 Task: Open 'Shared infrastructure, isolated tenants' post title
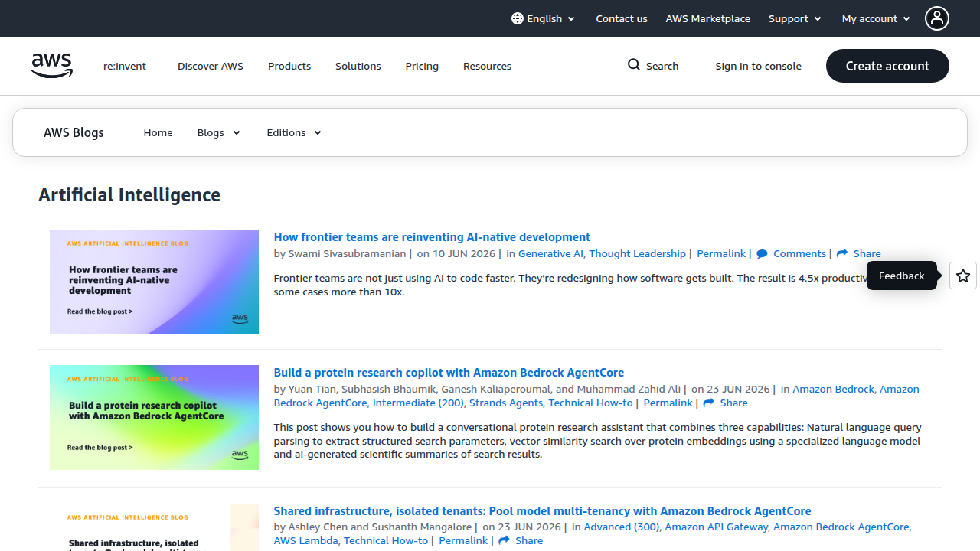542,510
